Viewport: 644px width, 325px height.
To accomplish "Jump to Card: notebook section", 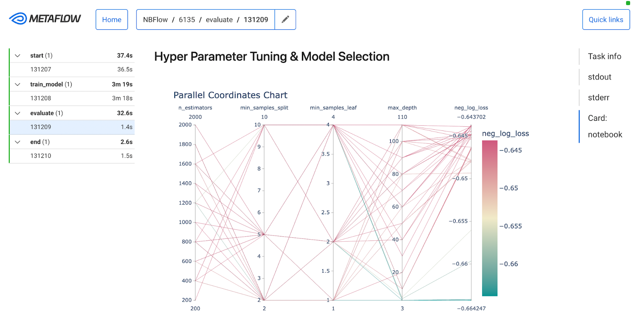I will click(605, 126).
